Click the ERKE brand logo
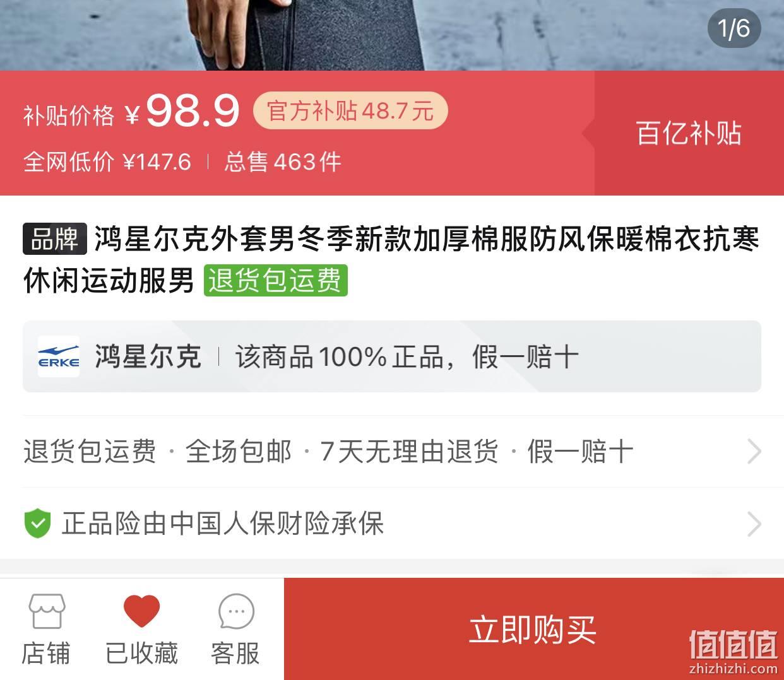Viewport: 784px width, 680px height. click(59, 356)
